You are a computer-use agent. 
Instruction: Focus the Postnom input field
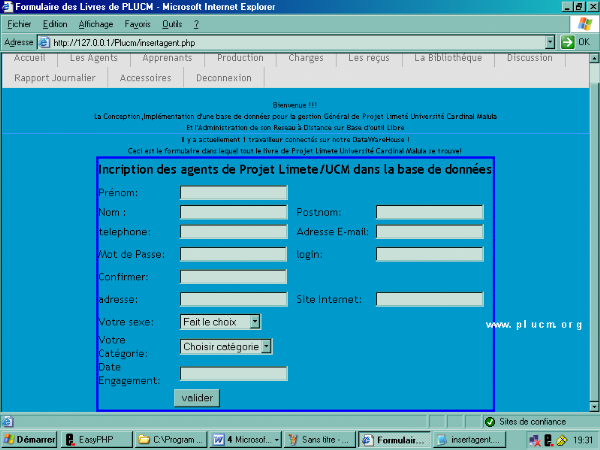(430, 212)
